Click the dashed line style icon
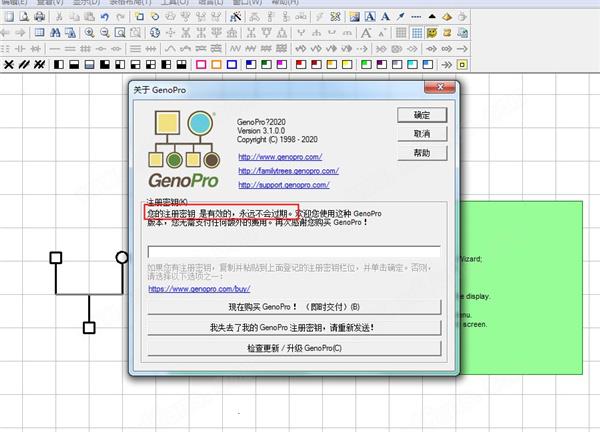Image resolution: width=600 pixels, height=432 pixels. pyautogui.click(x=416, y=16)
